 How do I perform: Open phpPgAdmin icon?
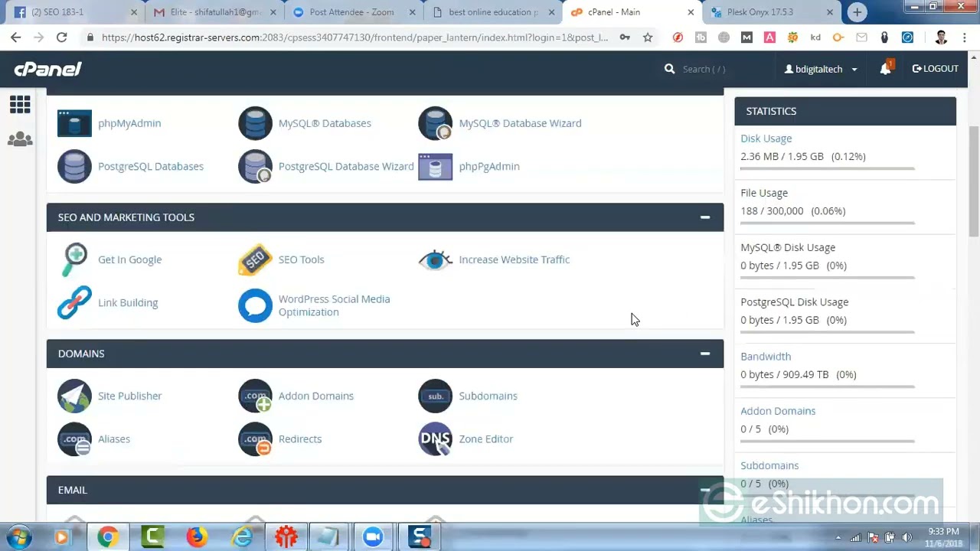pyautogui.click(x=436, y=166)
